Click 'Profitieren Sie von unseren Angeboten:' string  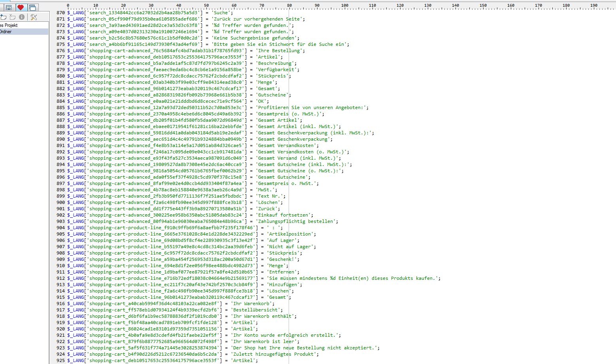click(x=311, y=108)
